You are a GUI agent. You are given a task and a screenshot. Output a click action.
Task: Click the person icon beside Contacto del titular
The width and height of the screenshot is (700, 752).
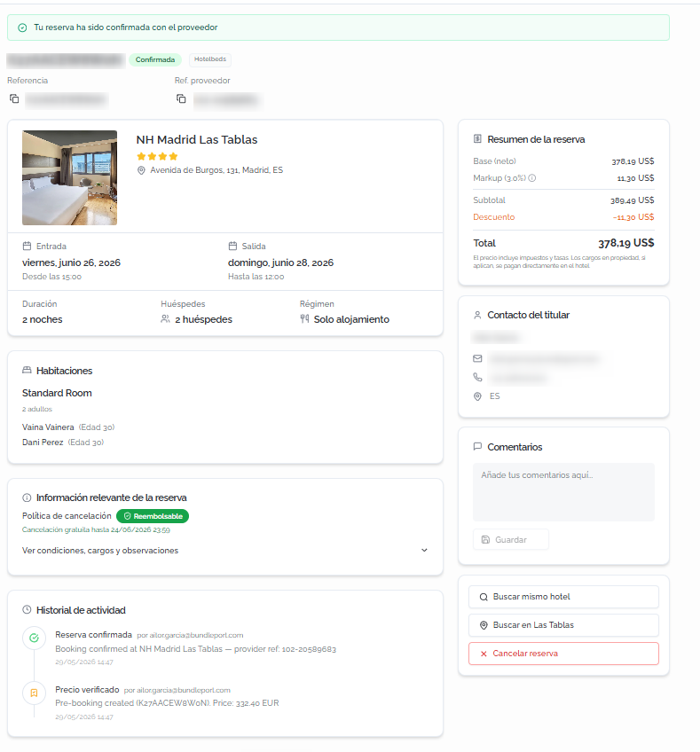[477, 315]
